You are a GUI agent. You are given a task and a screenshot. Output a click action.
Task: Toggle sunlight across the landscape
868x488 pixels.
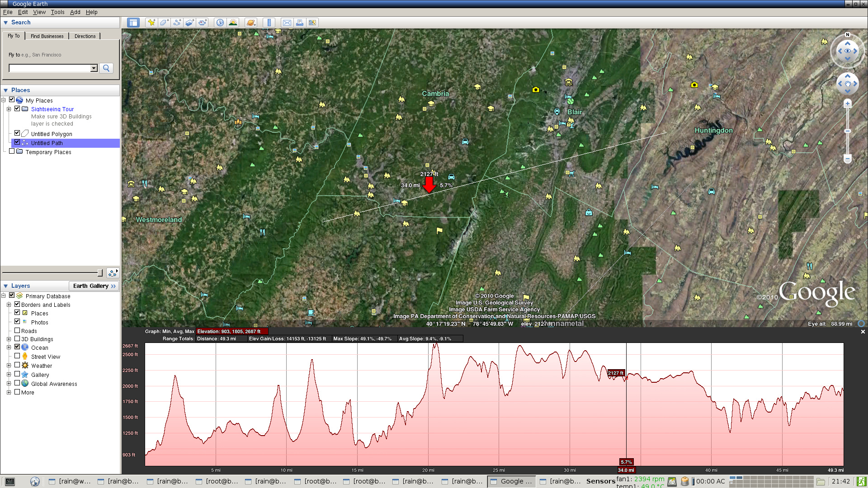(x=233, y=23)
